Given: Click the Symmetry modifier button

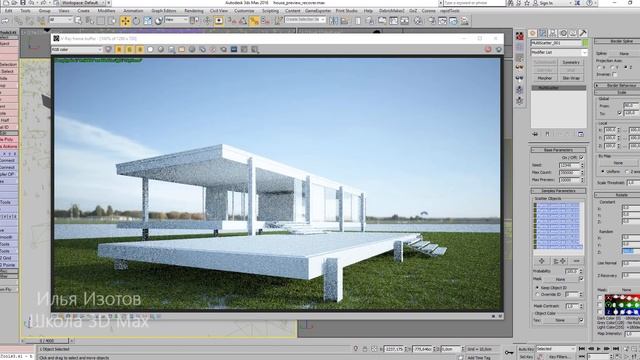Looking at the screenshot, I should pyautogui.click(x=571, y=62).
